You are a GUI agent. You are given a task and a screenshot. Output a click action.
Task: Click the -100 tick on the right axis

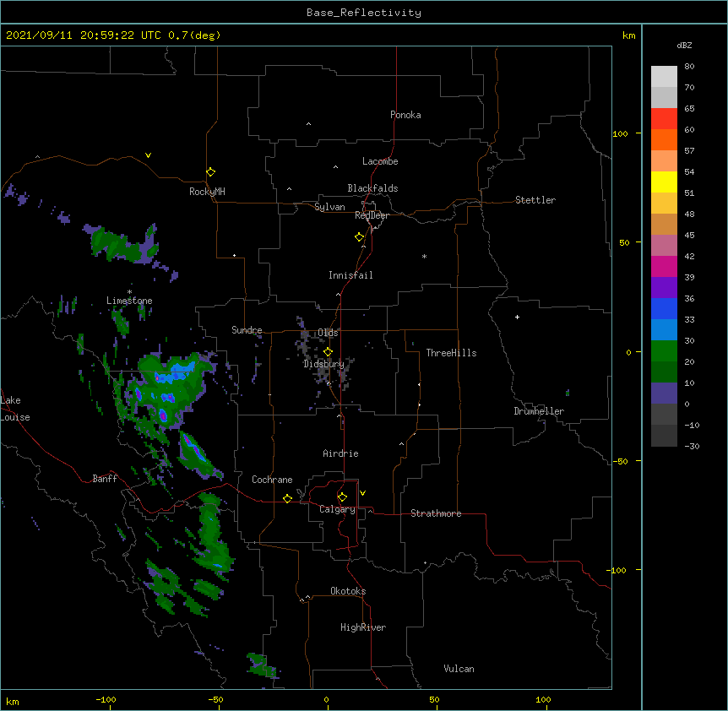tap(618, 570)
